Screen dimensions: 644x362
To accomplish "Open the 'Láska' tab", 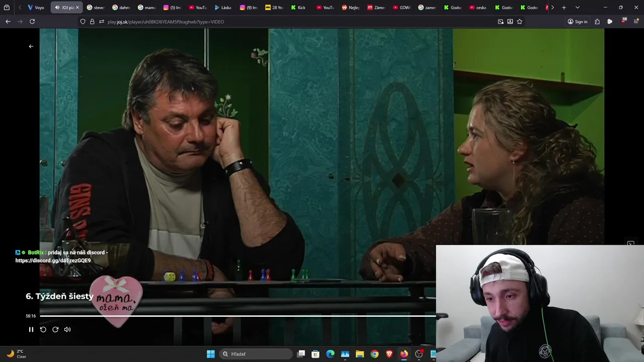I will [223, 8].
